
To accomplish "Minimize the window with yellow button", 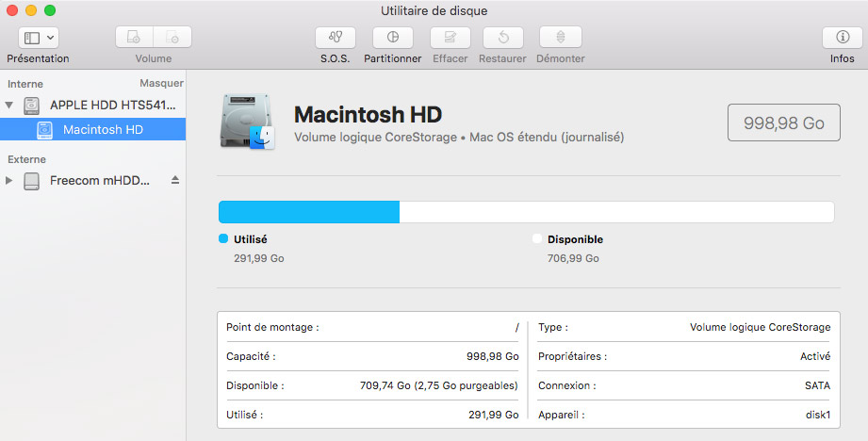I will click(31, 10).
